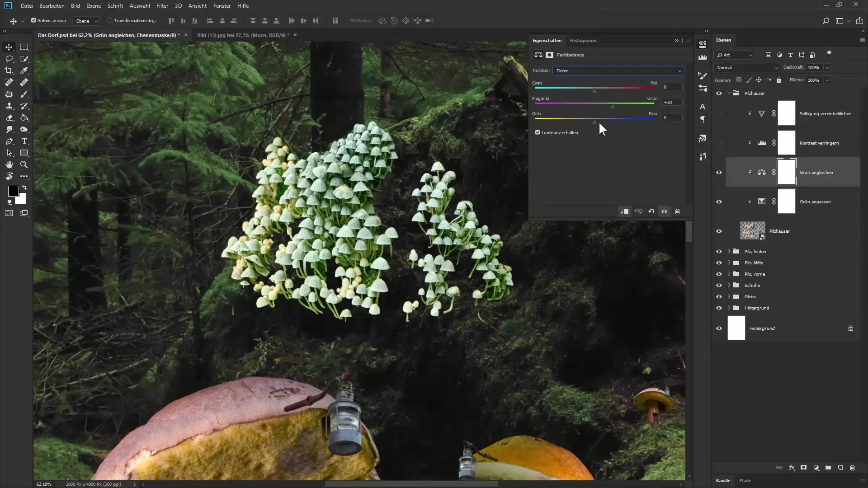This screenshot has height=488, width=868.
Task: Hide the Grün angleichen layer
Action: pyautogui.click(x=719, y=173)
